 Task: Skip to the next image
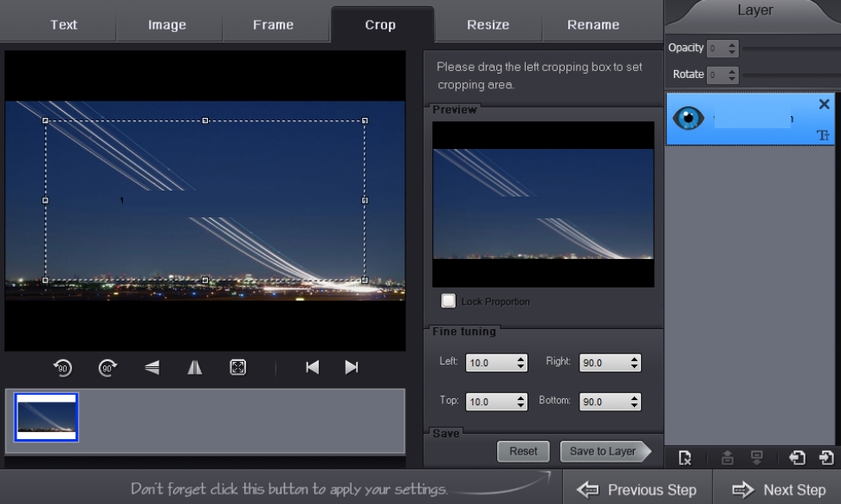(352, 368)
